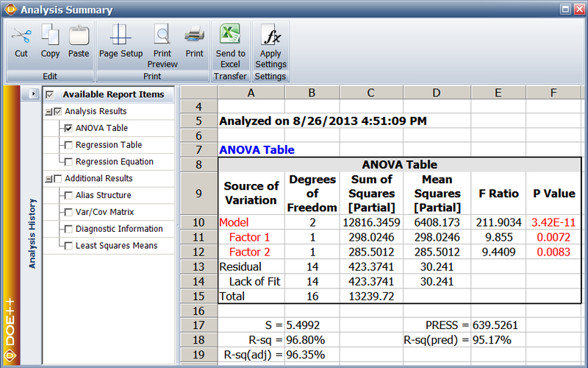588x368 pixels.
Task: Check the Alias Structure item
Action: [x=68, y=196]
